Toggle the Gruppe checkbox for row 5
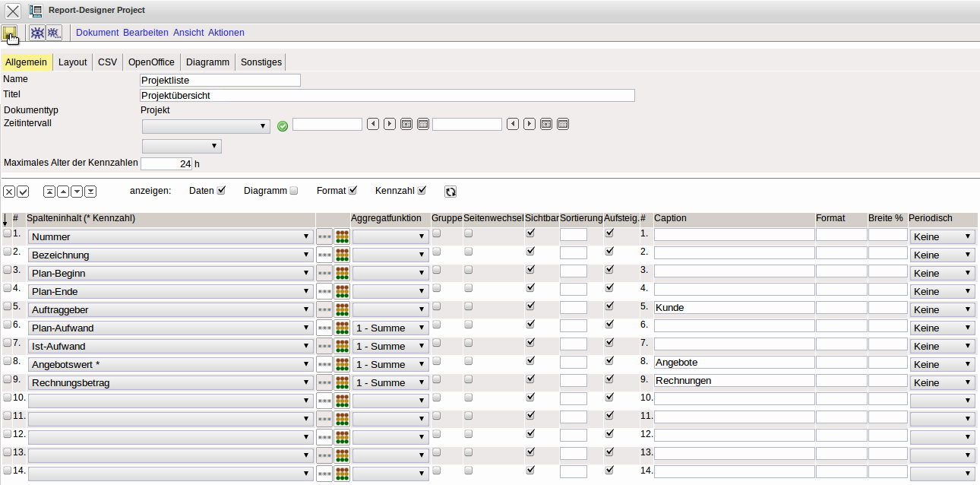 click(437, 306)
